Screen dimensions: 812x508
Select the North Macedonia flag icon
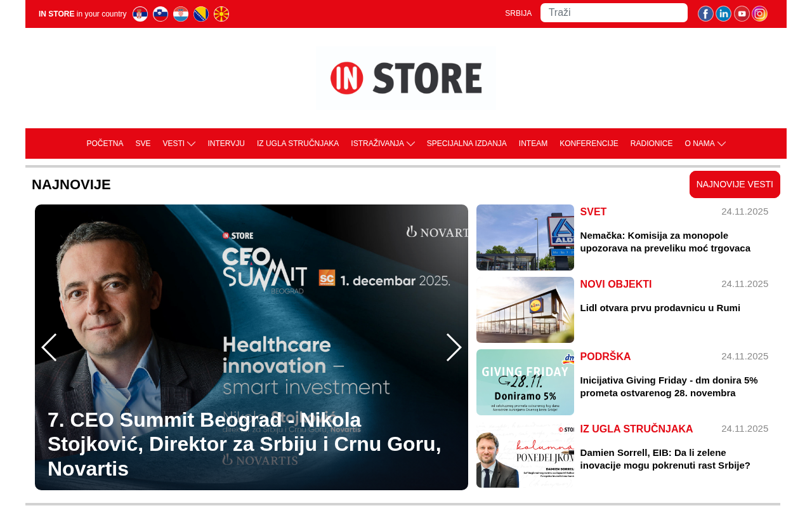(221, 14)
